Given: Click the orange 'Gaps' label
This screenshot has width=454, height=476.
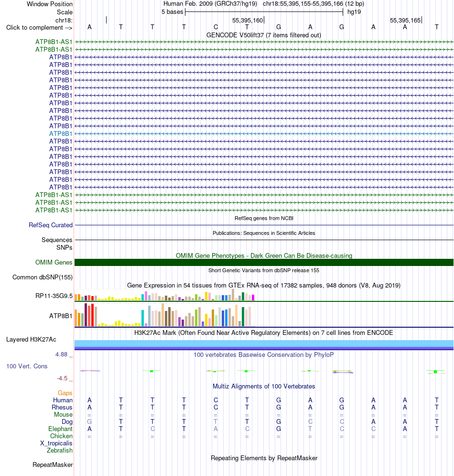Looking at the screenshot, I should click(x=65, y=393).
